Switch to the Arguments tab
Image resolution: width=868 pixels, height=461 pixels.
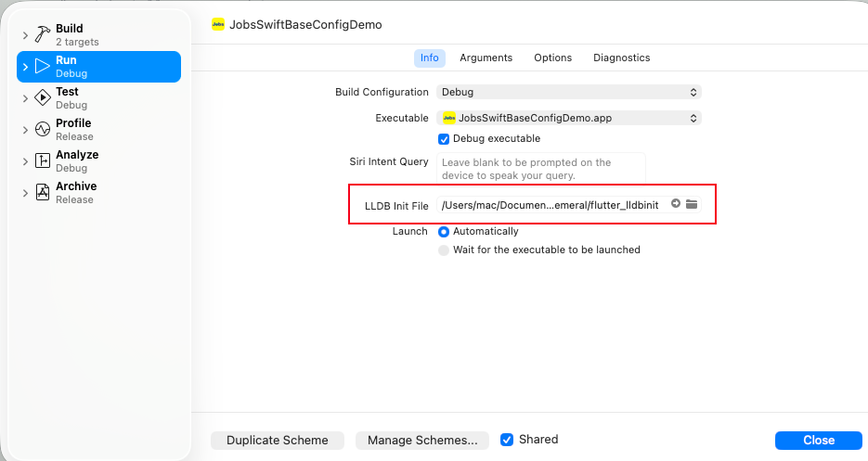486,58
